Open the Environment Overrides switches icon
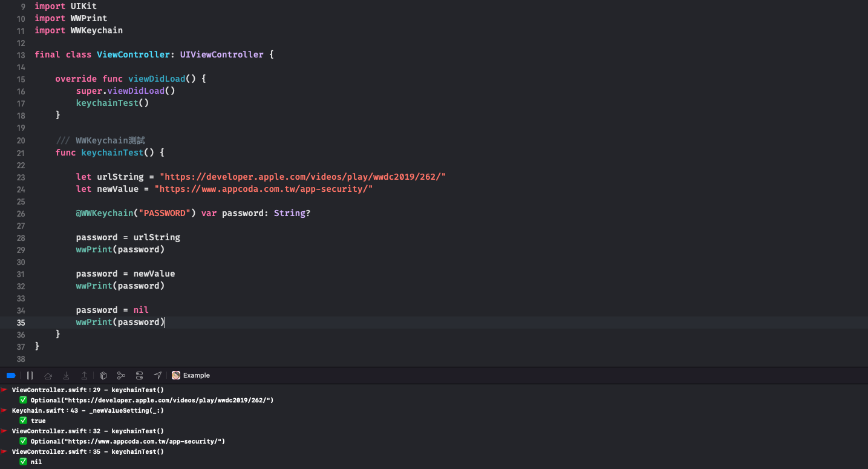Image resolution: width=868 pixels, height=469 pixels. pos(140,375)
